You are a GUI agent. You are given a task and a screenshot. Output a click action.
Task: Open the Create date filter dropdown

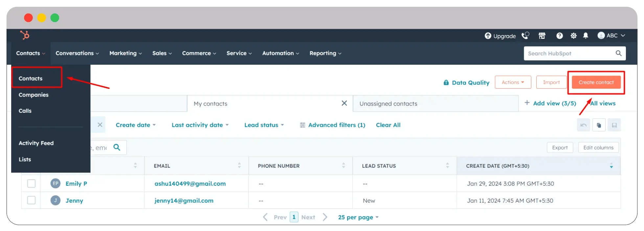click(x=136, y=125)
